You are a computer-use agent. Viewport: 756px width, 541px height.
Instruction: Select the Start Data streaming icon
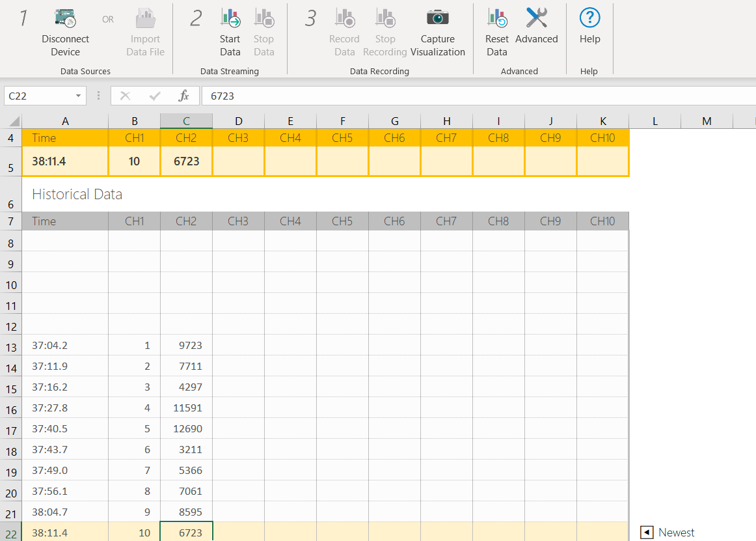(230, 18)
